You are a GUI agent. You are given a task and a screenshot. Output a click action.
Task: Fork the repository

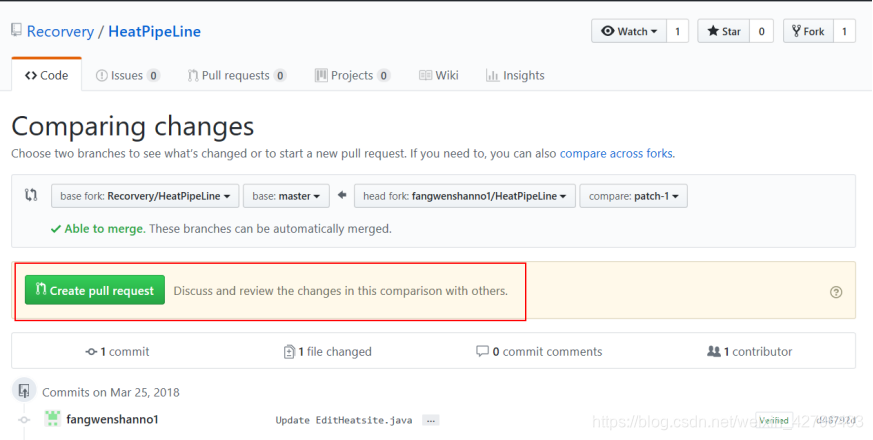click(x=808, y=31)
